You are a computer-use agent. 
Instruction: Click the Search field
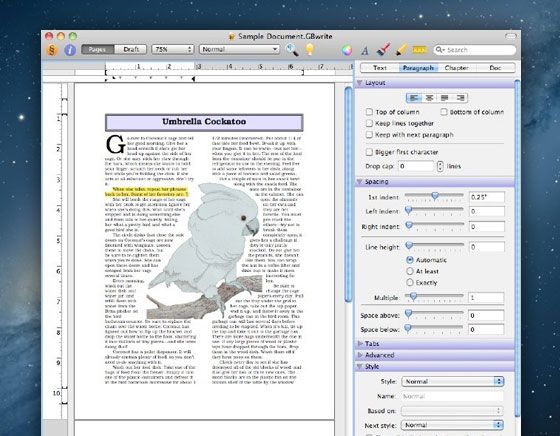click(x=475, y=50)
